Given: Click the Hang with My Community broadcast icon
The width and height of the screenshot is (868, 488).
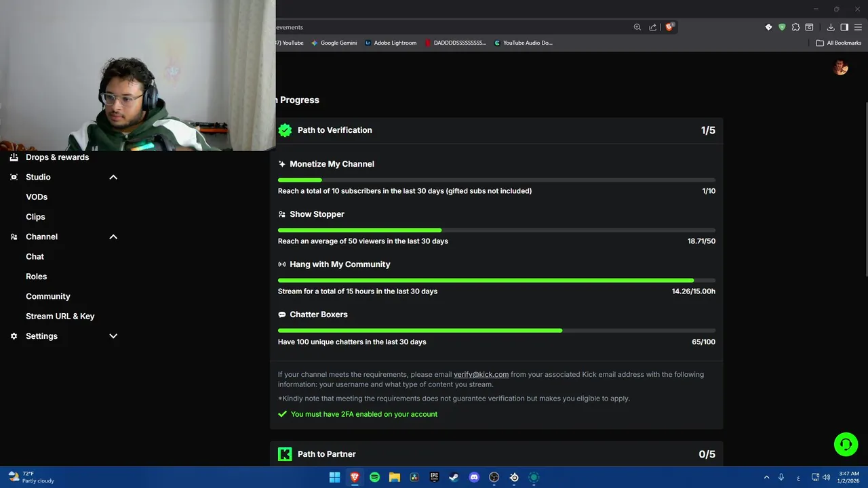Looking at the screenshot, I should click(282, 264).
